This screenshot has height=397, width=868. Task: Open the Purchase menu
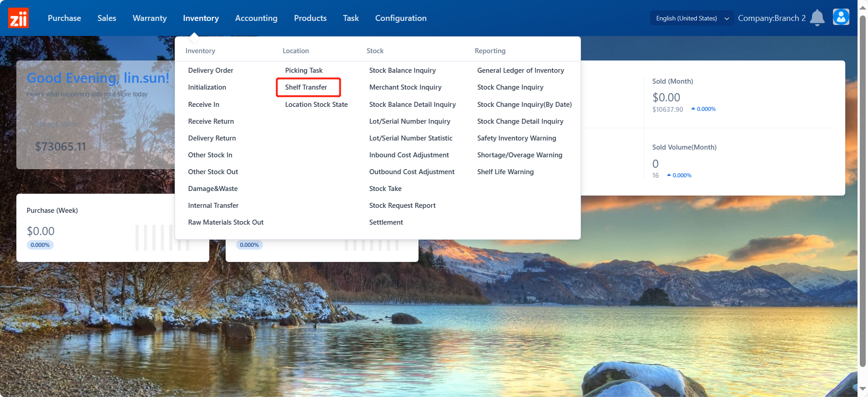(65, 18)
